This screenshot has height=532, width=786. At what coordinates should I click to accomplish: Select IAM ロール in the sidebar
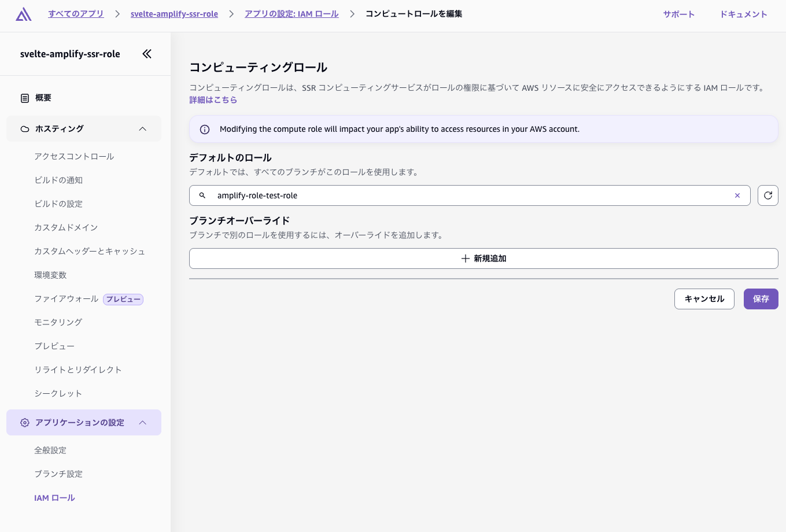coord(54,498)
